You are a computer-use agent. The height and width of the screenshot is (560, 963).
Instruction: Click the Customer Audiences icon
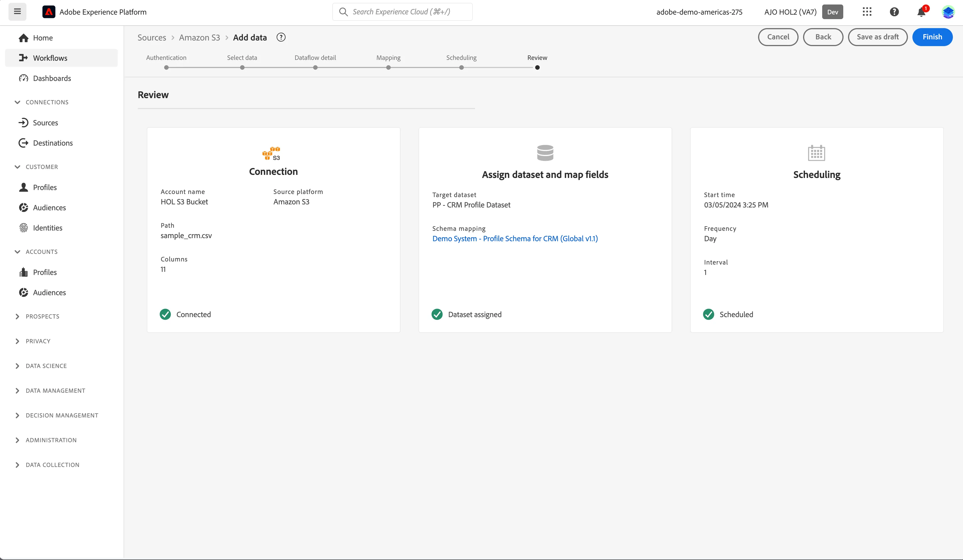tap(24, 207)
